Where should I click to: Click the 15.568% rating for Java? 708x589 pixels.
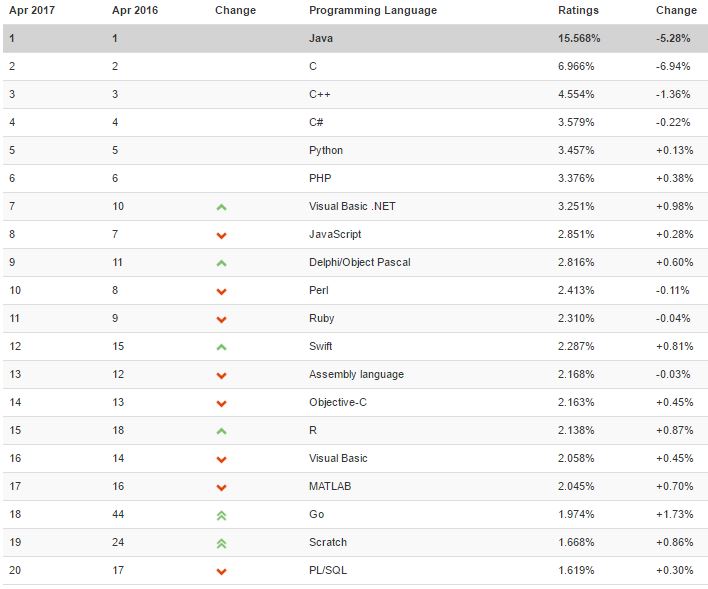click(579, 38)
